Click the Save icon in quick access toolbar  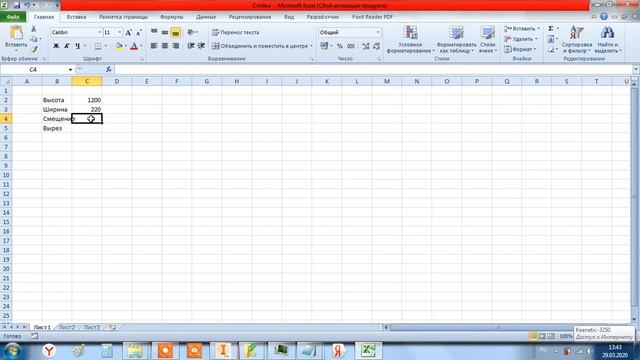coord(17,5)
